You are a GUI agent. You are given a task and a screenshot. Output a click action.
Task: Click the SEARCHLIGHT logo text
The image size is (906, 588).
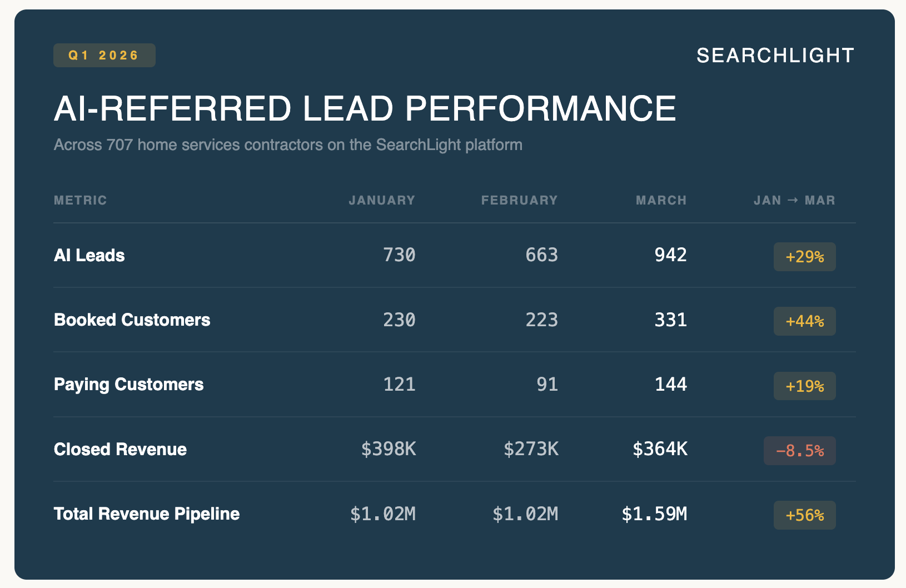tap(775, 56)
